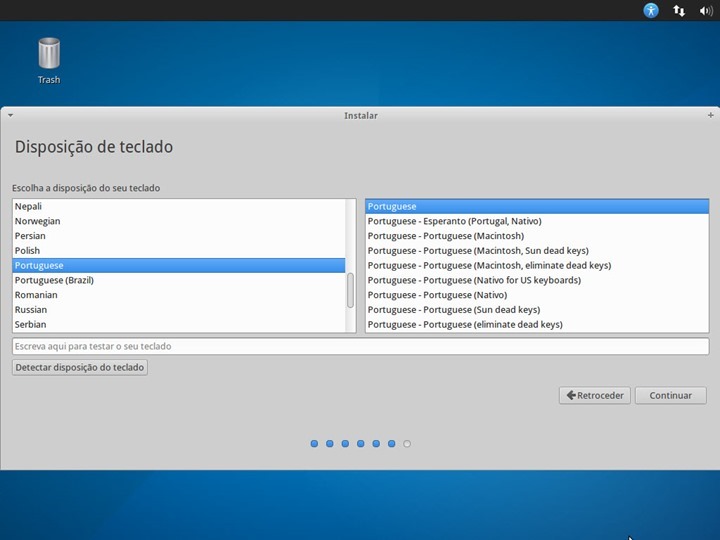Viewport: 720px width, 540px height.
Task: Choose Portuguese - Esperanto (Portugal, Nativo) variant
Action: point(537,221)
